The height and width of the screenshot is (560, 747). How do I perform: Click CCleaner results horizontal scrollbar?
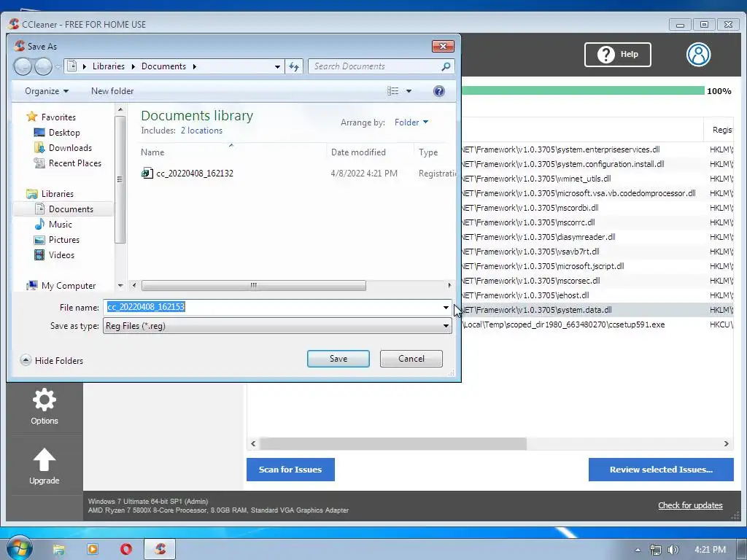point(393,444)
